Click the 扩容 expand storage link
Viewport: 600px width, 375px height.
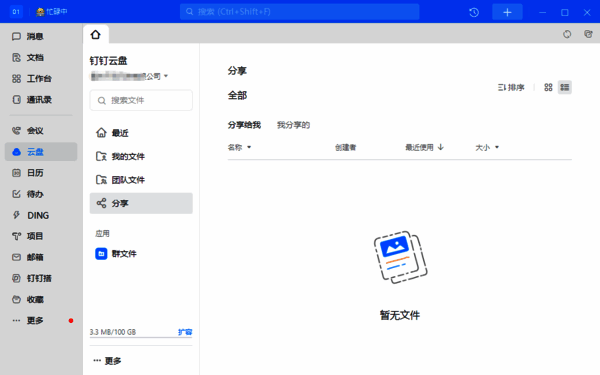[x=185, y=332]
